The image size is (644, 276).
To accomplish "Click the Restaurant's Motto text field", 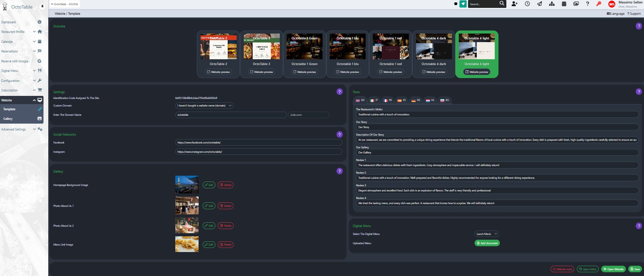I will 497,114.
